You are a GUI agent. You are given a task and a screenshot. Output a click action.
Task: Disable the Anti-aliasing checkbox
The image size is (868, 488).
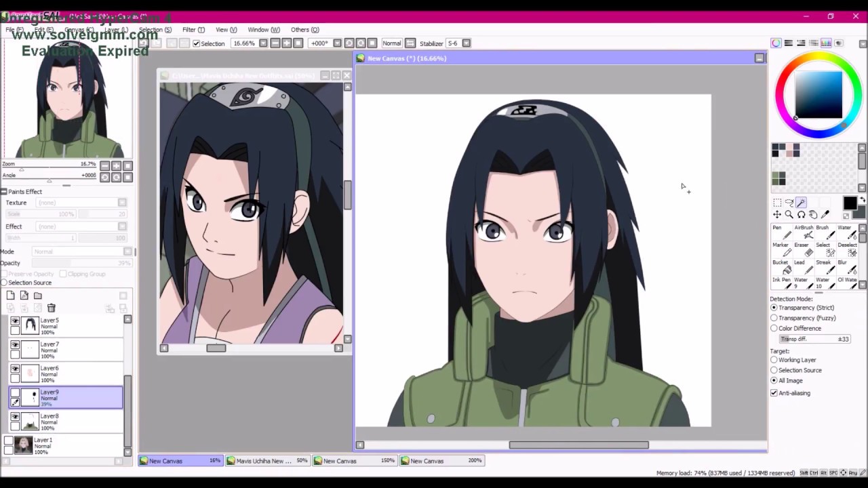774,393
